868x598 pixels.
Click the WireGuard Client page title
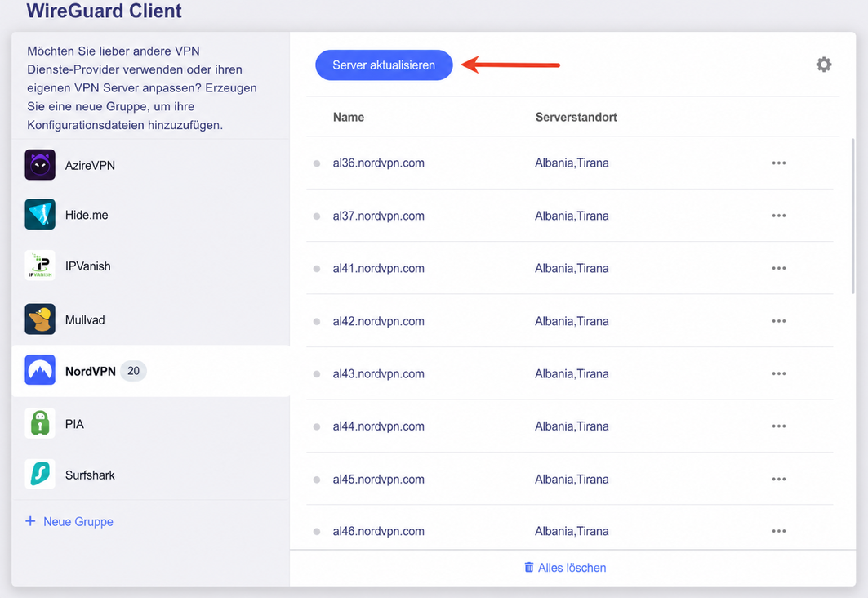pyautogui.click(x=104, y=11)
